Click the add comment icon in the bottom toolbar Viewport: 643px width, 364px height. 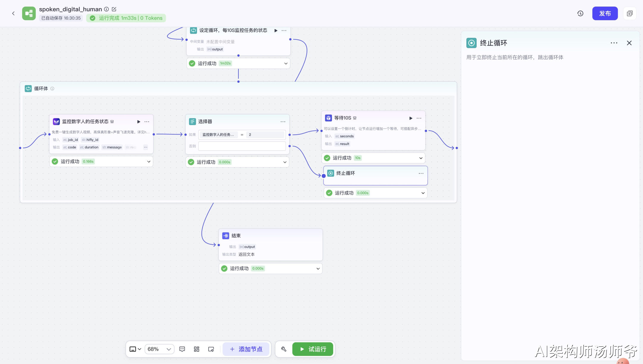[182, 349]
